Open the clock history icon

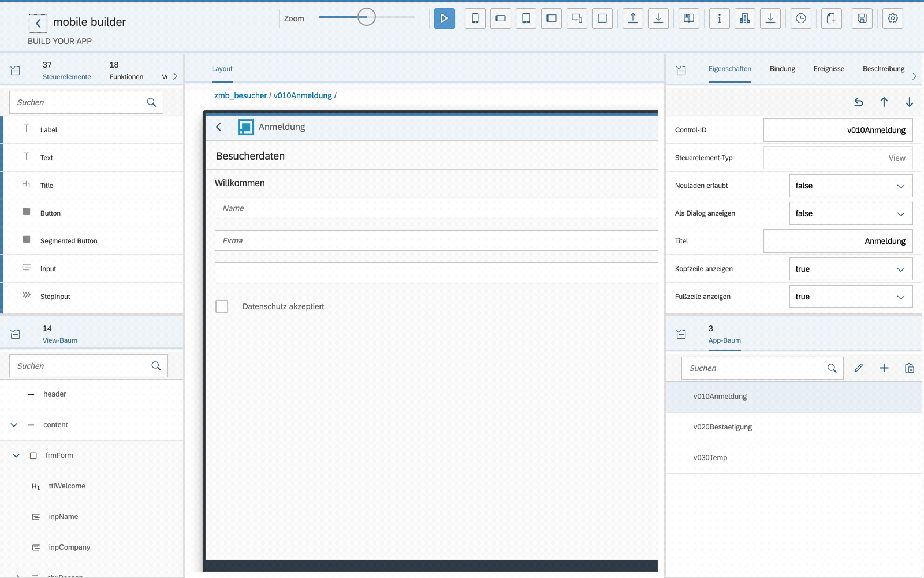click(x=801, y=18)
